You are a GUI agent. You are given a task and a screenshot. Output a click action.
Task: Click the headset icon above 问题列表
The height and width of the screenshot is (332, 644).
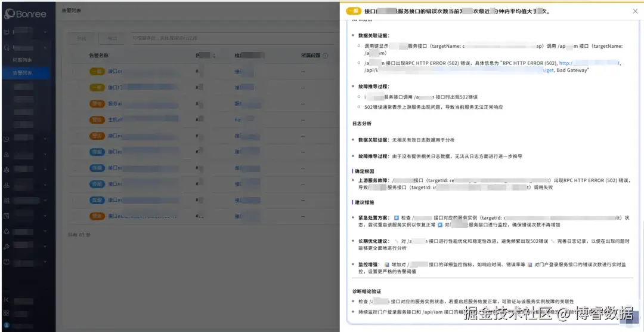pyautogui.click(x=6, y=48)
